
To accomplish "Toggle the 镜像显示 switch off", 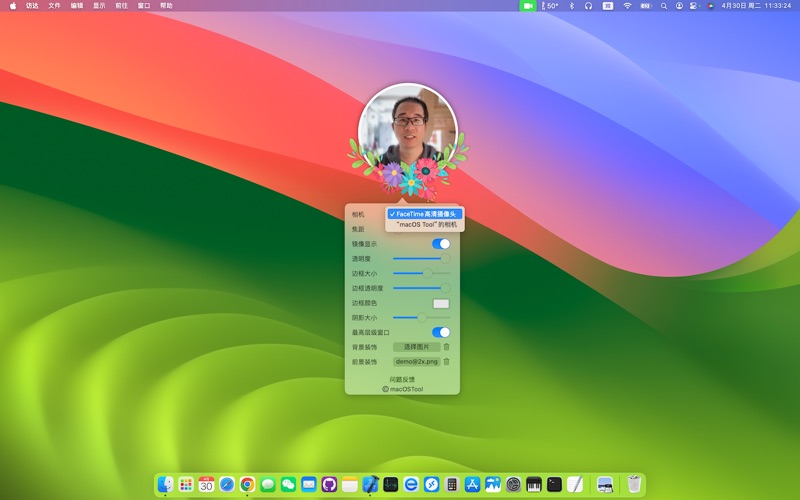I will coord(441,244).
